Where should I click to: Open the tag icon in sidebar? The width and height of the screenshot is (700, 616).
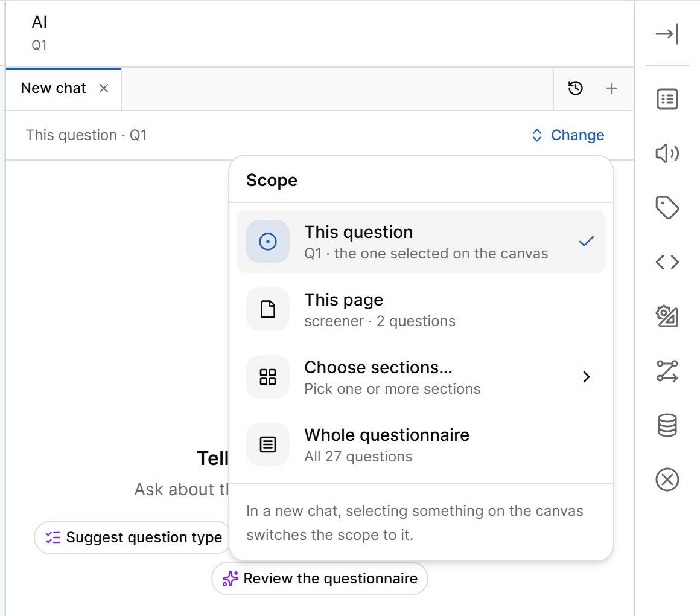click(x=667, y=208)
